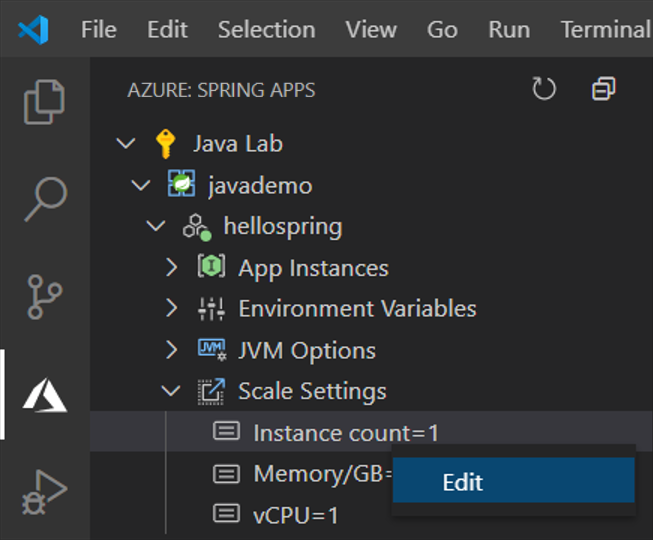Image resolution: width=653 pixels, height=540 pixels.
Task: Select the Azure icon in activity bar
Action: point(44,395)
